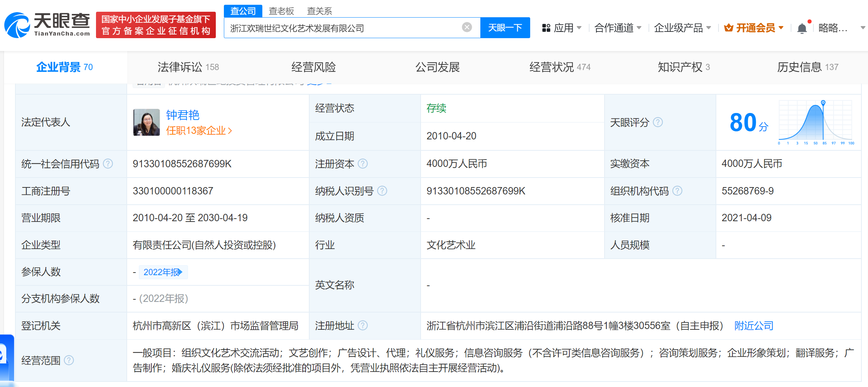Click the 4000万人民币 value under 实缴资本
Screen dimensions: 868x387
point(751,164)
